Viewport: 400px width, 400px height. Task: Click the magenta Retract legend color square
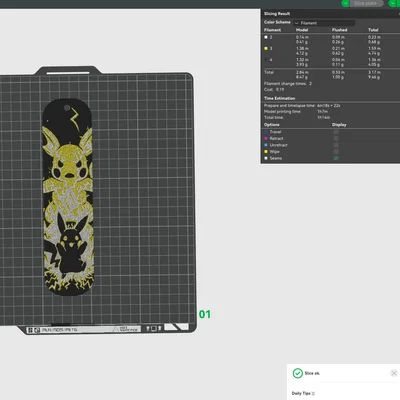[266, 139]
